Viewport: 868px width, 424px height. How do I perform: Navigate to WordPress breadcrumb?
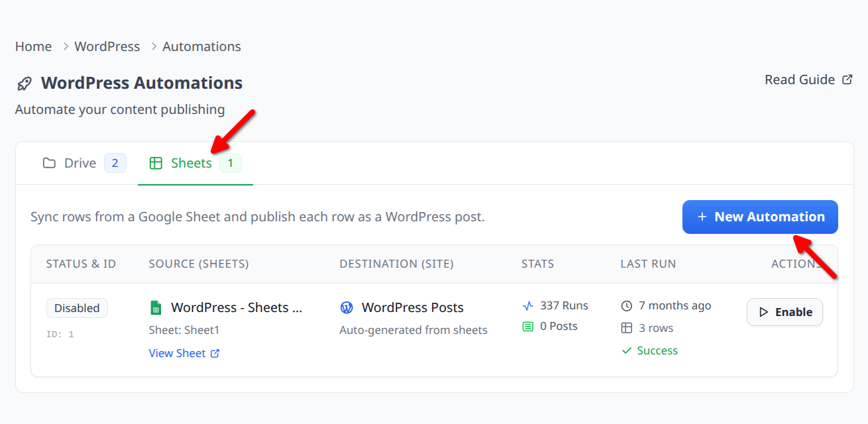point(107,46)
